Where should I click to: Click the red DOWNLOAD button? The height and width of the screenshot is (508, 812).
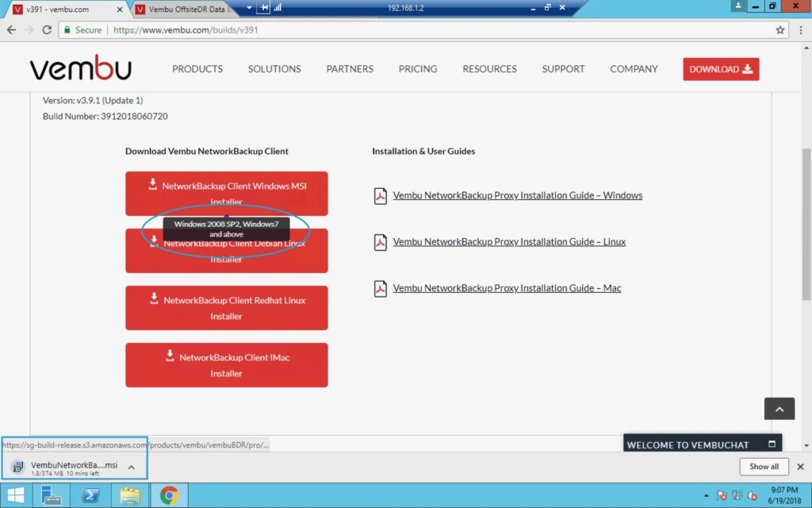click(x=721, y=69)
